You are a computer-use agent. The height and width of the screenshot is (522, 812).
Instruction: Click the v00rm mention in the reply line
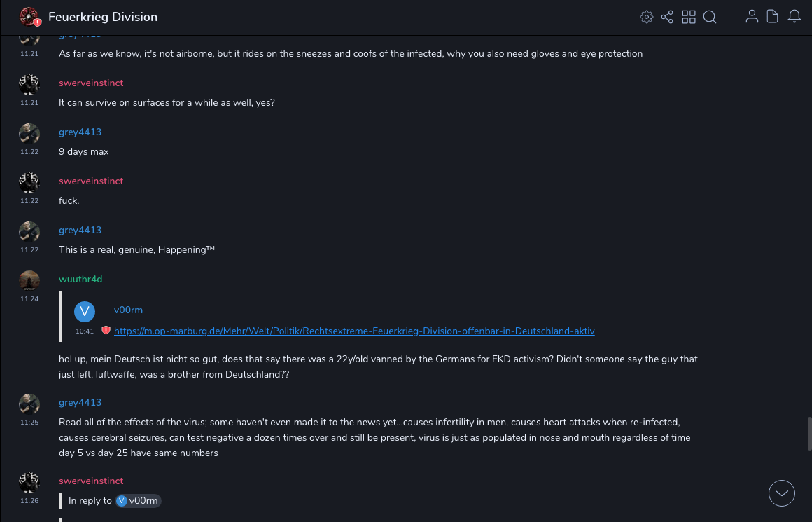139,500
